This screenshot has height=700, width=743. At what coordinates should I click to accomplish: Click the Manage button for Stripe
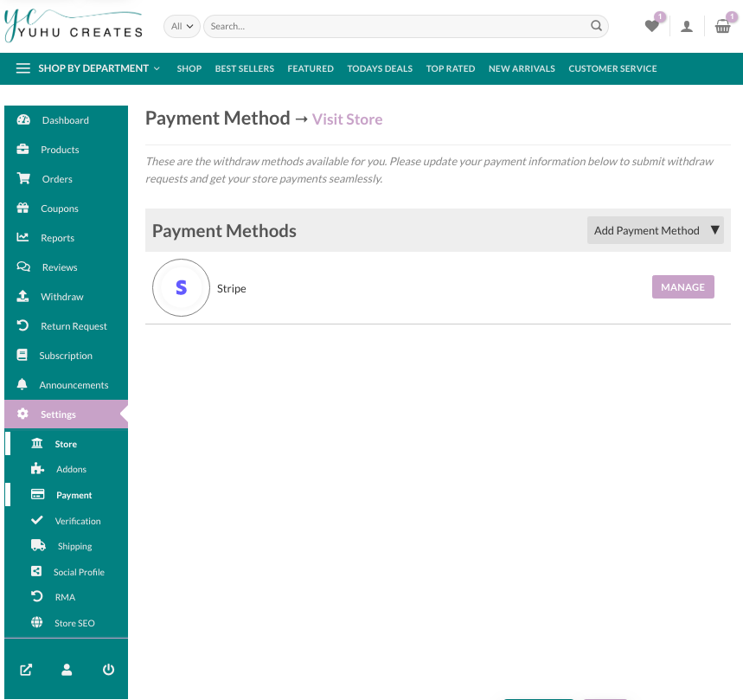[x=682, y=286]
